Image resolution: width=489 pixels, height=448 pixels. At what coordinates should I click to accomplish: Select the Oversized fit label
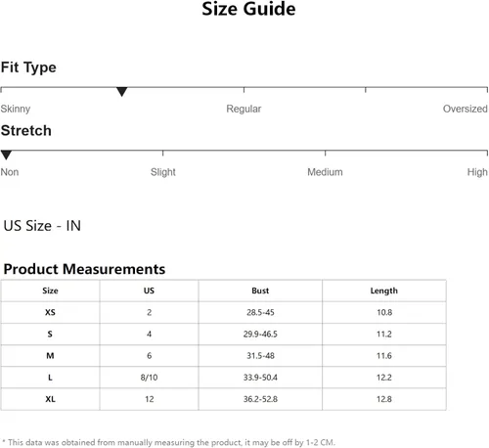pos(465,109)
